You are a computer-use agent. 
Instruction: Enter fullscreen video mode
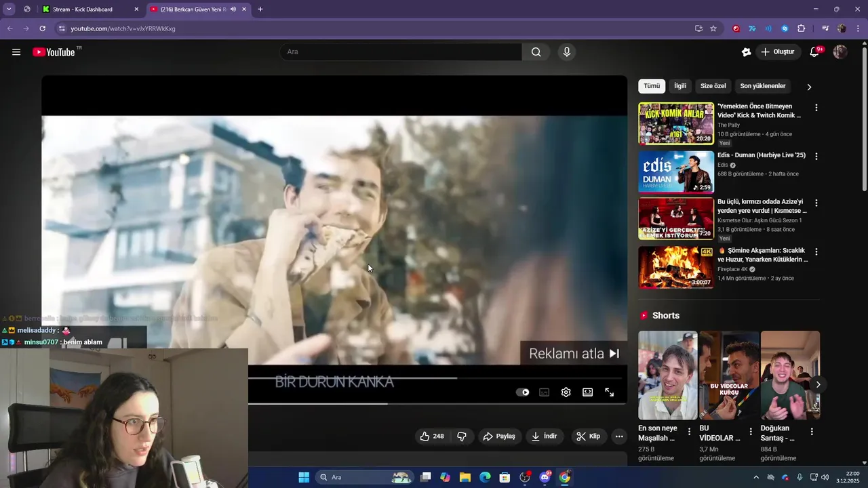pos(610,392)
